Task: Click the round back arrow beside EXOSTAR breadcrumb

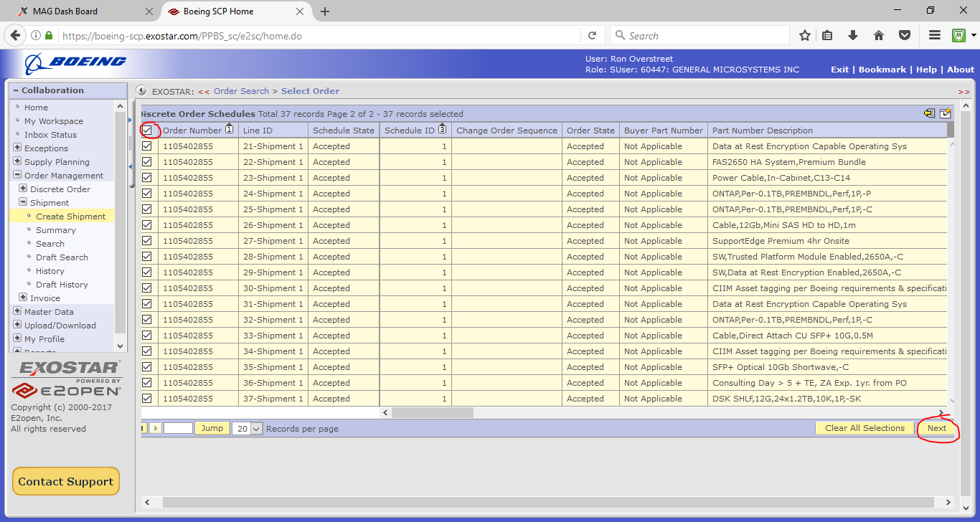Action: click(141, 91)
